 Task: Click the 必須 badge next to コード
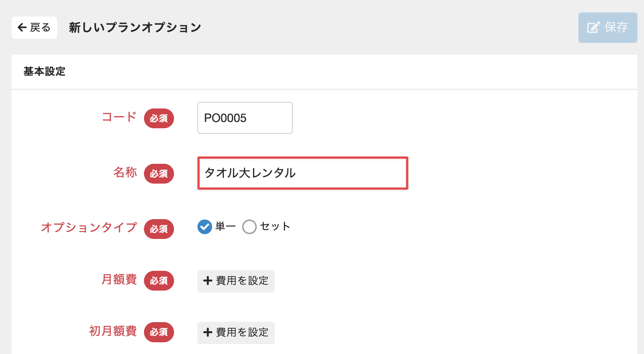click(x=159, y=118)
